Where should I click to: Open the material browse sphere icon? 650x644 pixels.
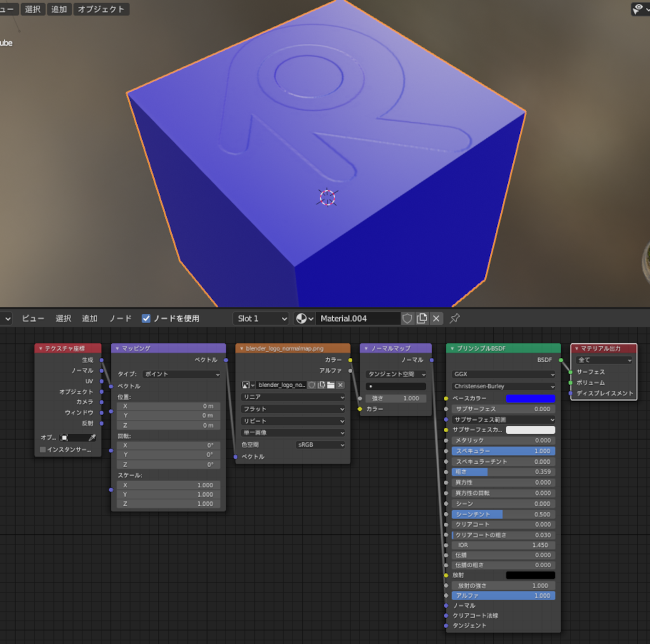(x=304, y=319)
